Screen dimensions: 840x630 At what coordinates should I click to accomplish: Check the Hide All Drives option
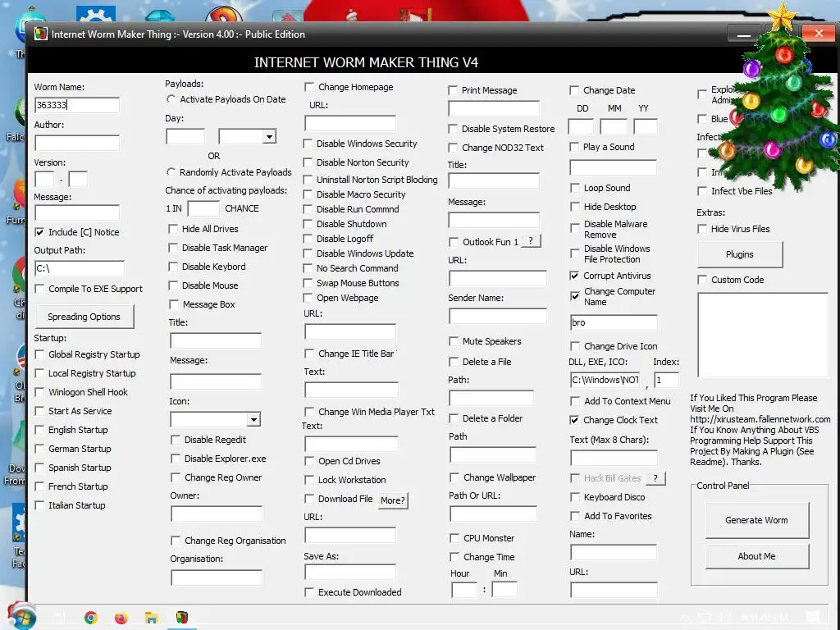[173, 229]
